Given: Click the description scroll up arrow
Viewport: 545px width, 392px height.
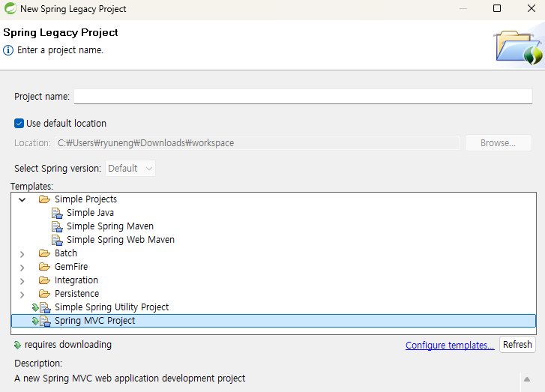Looking at the screenshot, I should tap(527, 379).
